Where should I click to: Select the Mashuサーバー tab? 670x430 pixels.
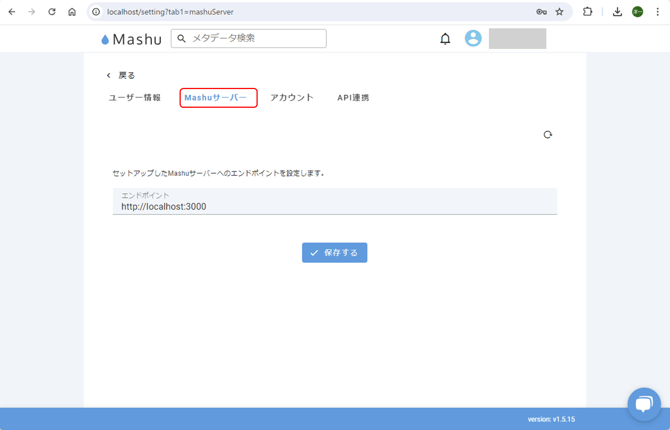tap(218, 98)
